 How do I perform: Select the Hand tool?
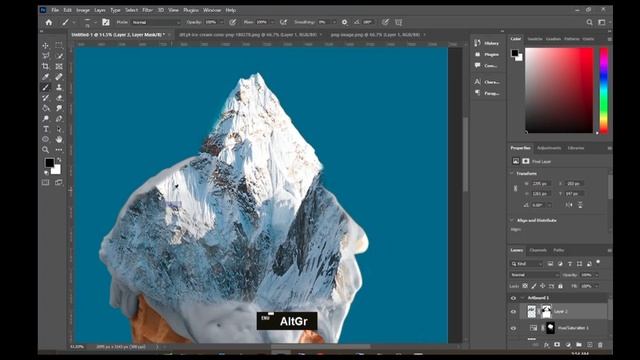59,139
